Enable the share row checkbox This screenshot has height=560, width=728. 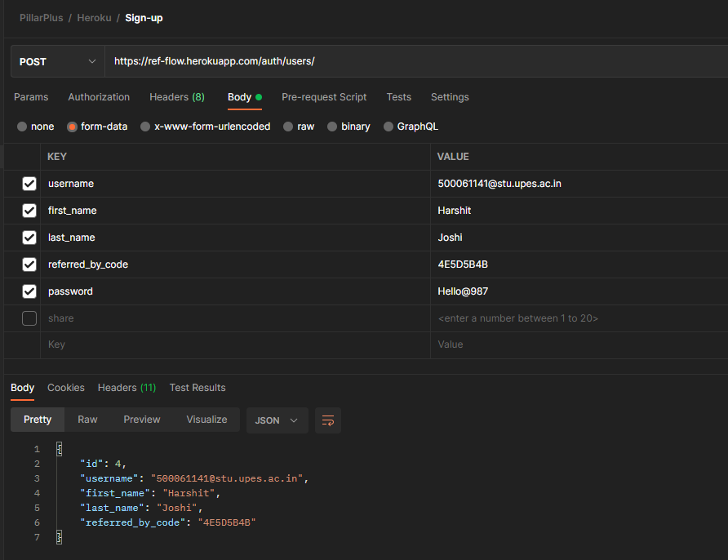click(29, 318)
